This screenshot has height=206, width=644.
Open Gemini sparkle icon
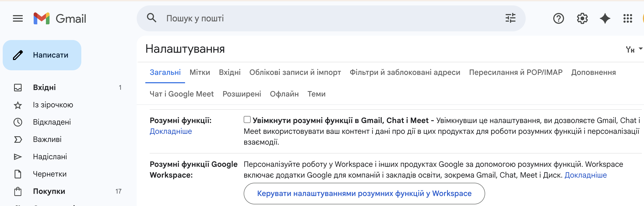coord(605,18)
